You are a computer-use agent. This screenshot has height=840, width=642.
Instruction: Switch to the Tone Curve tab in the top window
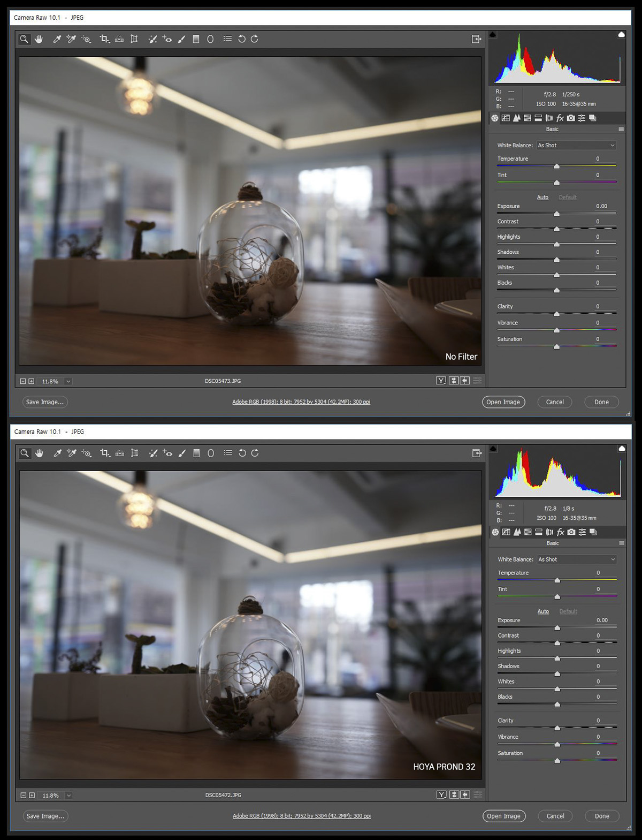coord(506,118)
